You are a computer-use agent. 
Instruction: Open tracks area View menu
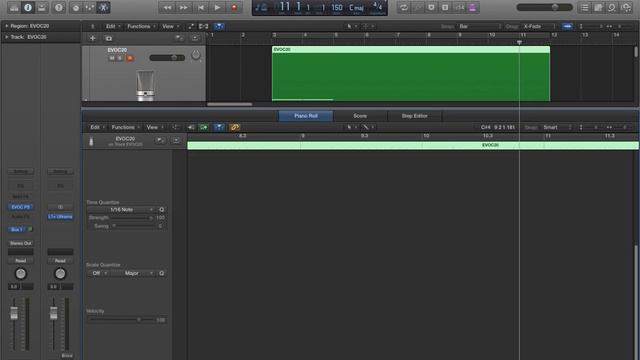click(170, 27)
